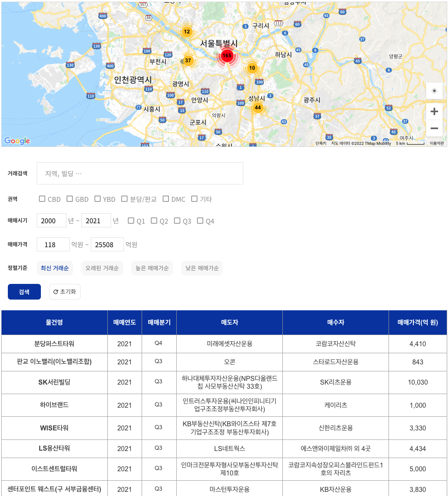Zoom out the map with minus button
This screenshot has width=448, height=496.
coord(434,128)
